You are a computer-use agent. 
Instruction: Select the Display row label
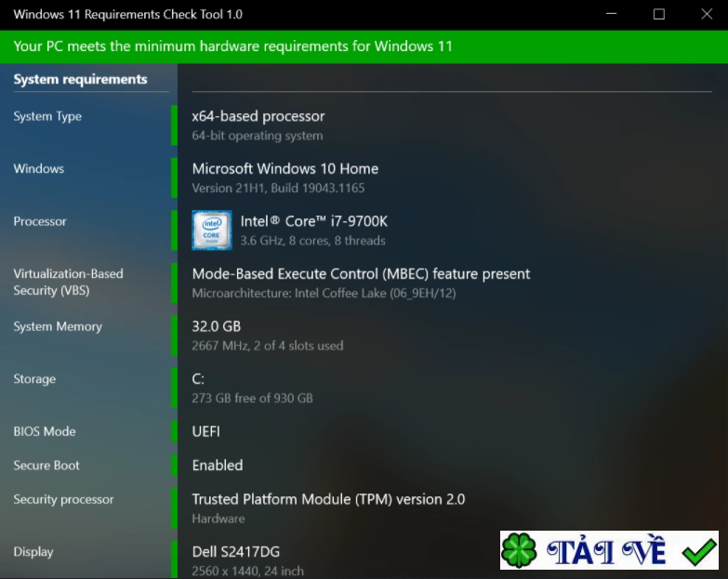click(33, 552)
